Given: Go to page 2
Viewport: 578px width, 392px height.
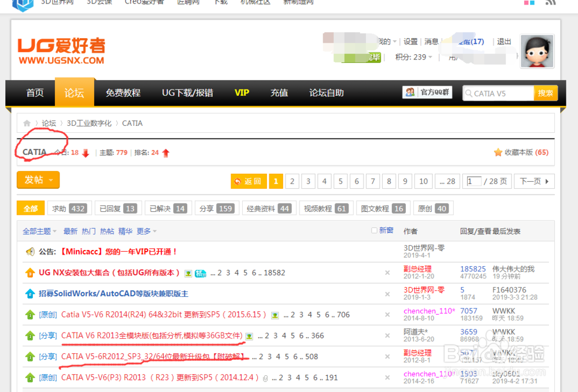Looking at the screenshot, I should click(292, 181).
